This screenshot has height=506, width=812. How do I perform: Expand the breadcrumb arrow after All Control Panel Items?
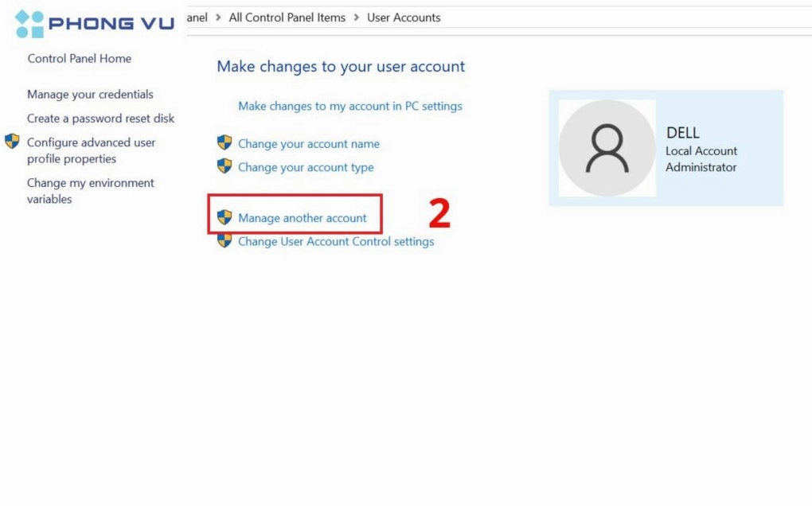[355, 17]
